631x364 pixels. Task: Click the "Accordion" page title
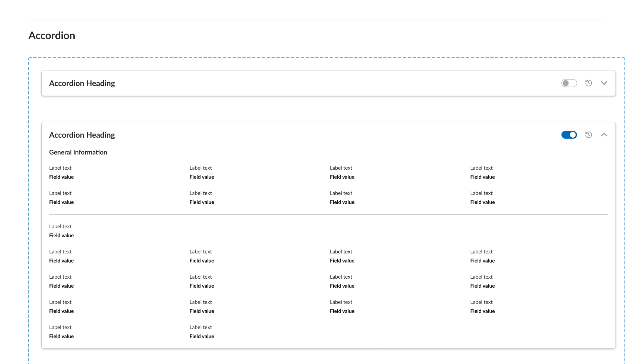[52, 36]
